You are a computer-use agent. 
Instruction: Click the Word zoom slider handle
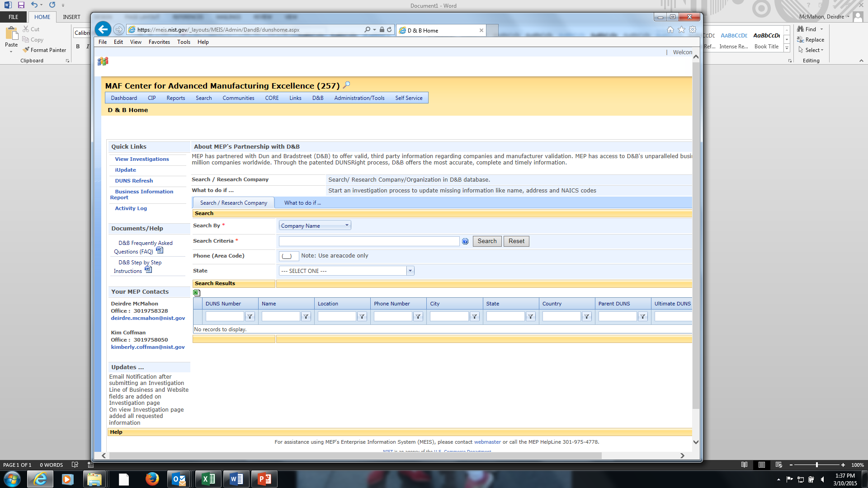[817, 465]
